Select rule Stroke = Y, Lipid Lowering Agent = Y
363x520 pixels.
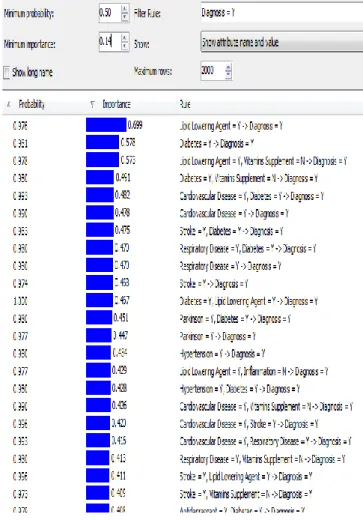[x=246, y=476]
